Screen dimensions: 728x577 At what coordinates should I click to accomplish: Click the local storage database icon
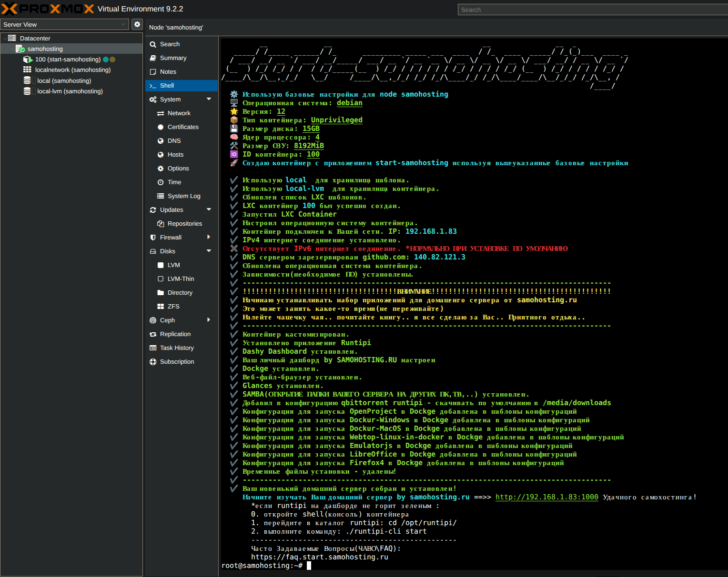click(x=27, y=80)
